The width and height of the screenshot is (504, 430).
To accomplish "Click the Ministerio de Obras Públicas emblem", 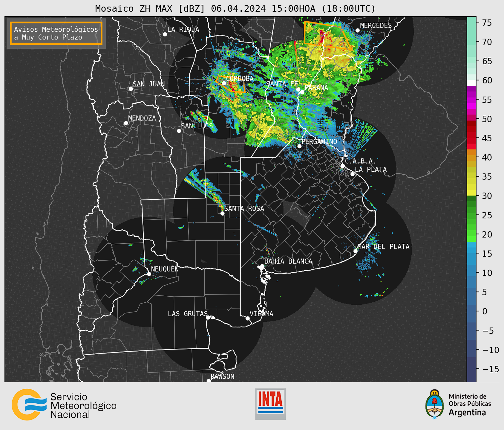I will coord(435,404).
